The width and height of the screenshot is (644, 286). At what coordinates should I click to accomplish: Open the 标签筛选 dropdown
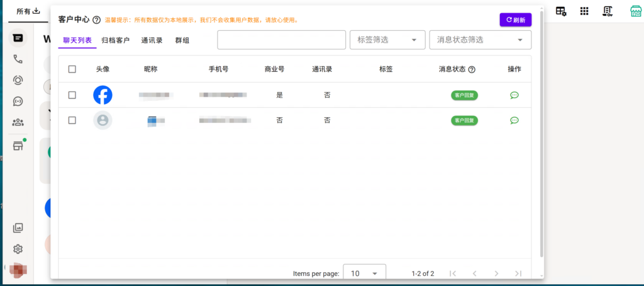(x=387, y=40)
